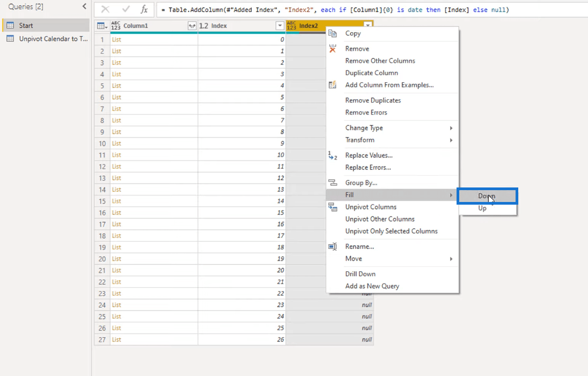Click Index2 data type ABC123 icon
Image resolution: width=588 pixels, height=376 pixels.
click(x=292, y=26)
